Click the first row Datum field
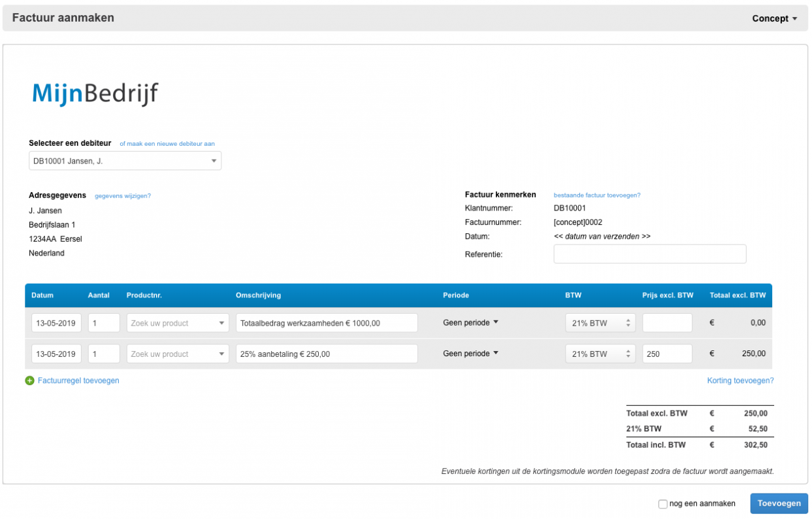The image size is (812, 519). pos(56,323)
